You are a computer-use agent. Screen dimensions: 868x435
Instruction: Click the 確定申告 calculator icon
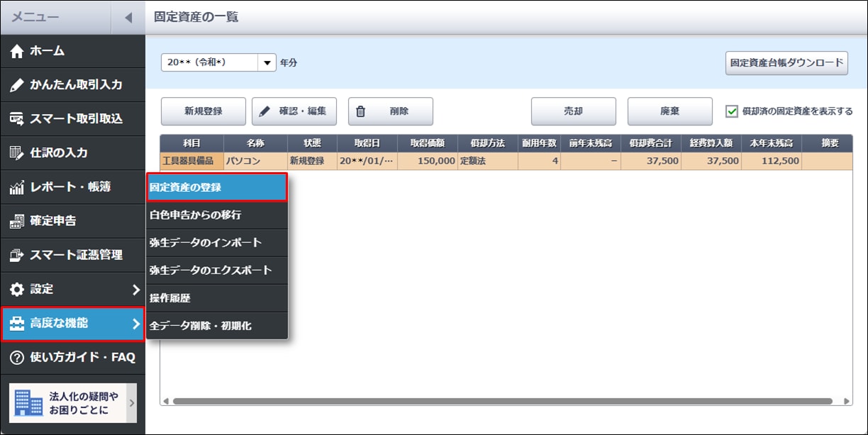(x=18, y=221)
